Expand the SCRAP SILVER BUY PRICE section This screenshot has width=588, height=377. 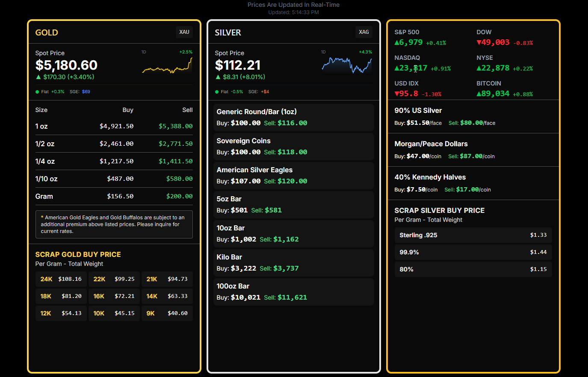(x=439, y=210)
